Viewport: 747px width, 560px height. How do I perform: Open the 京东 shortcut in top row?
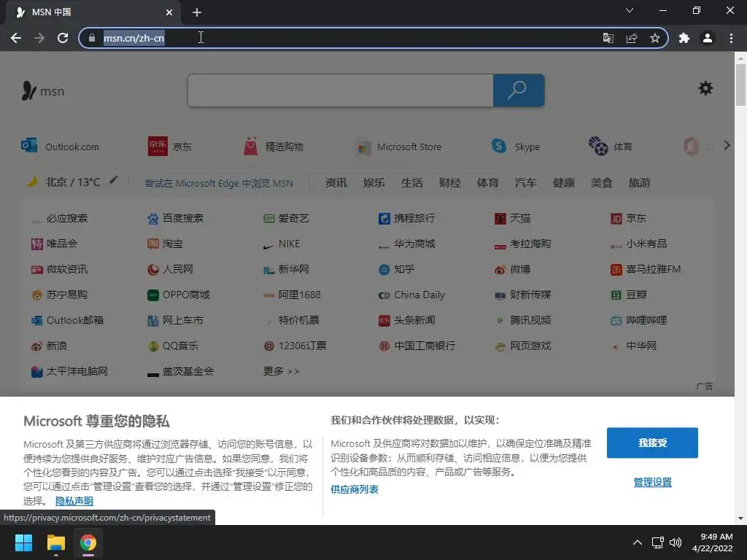click(169, 146)
